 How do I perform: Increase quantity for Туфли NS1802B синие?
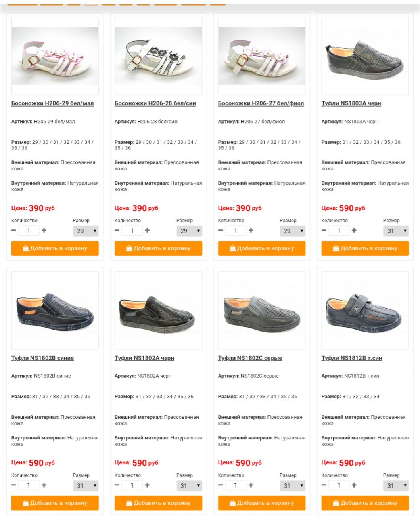click(x=44, y=485)
